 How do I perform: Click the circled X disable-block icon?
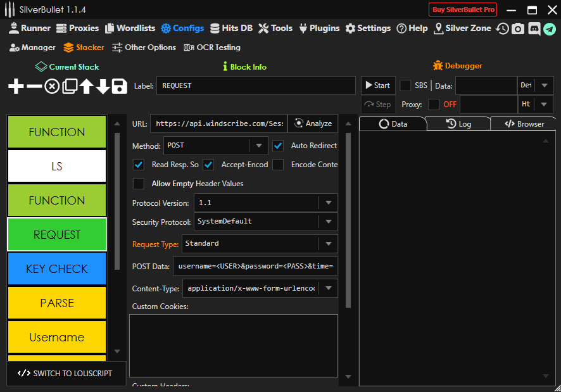52,86
